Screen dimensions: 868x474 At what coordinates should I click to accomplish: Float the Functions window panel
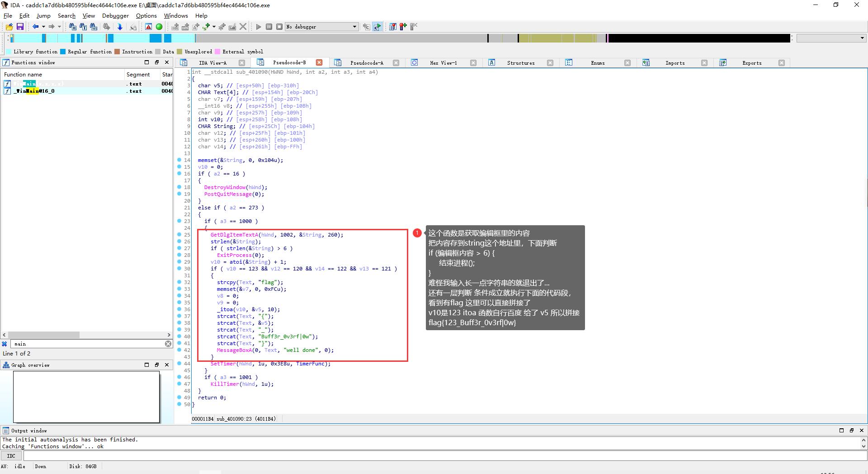(157, 62)
